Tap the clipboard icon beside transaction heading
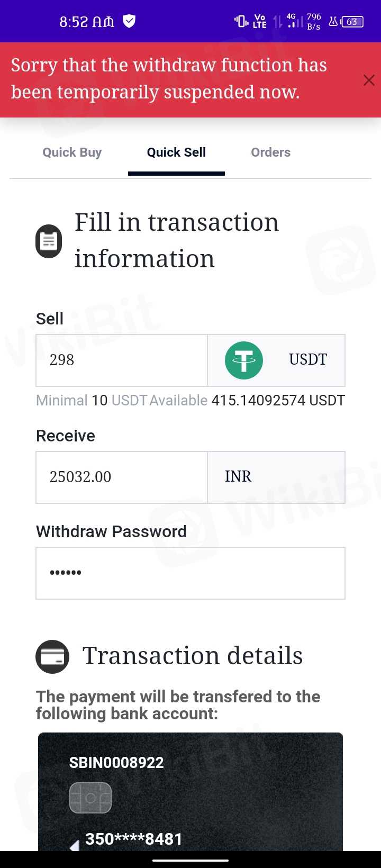 point(49,241)
